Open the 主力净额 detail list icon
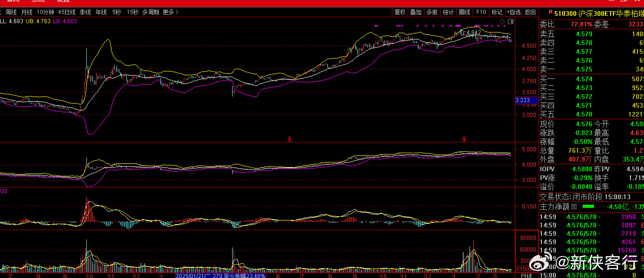 click(574, 207)
